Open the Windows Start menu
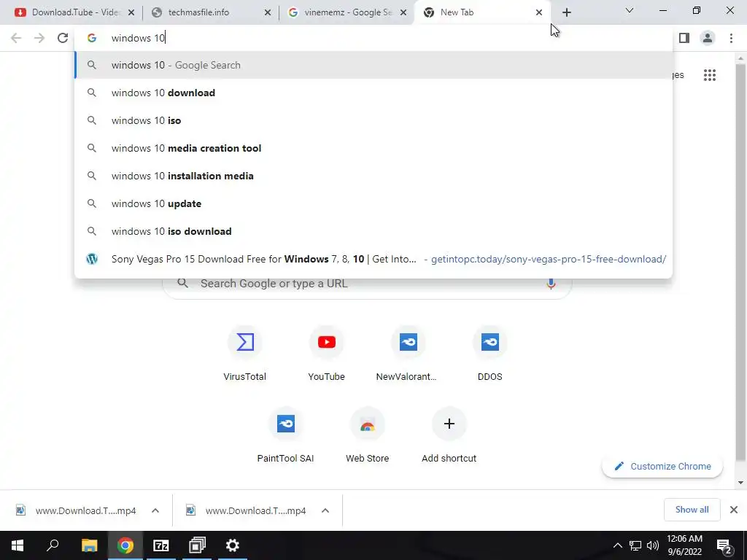This screenshot has height=560, width=747. [x=18, y=545]
